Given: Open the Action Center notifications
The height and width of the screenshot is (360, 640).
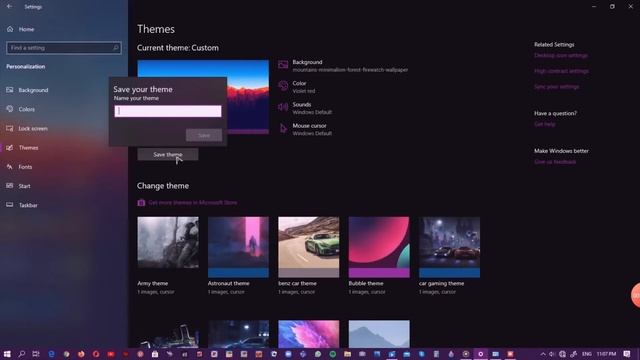Looking at the screenshot, I should pos(627,354).
